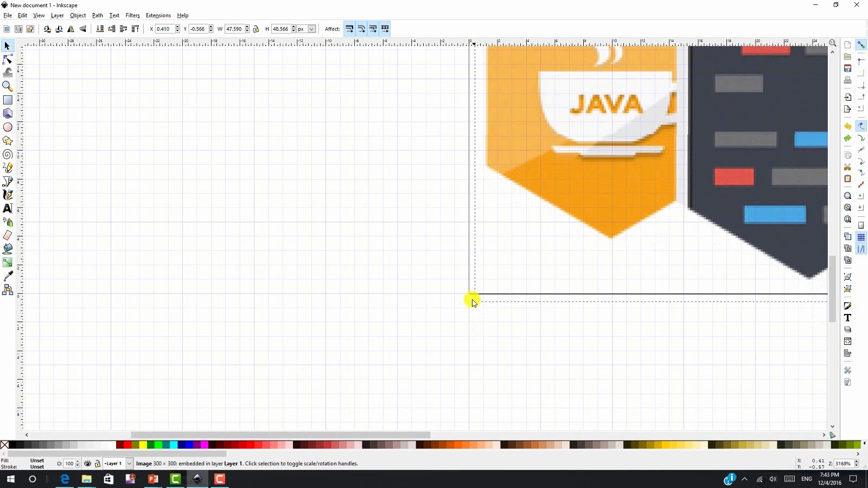Activate the Star and polygon tool
The image size is (868, 488).
tap(8, 141)
